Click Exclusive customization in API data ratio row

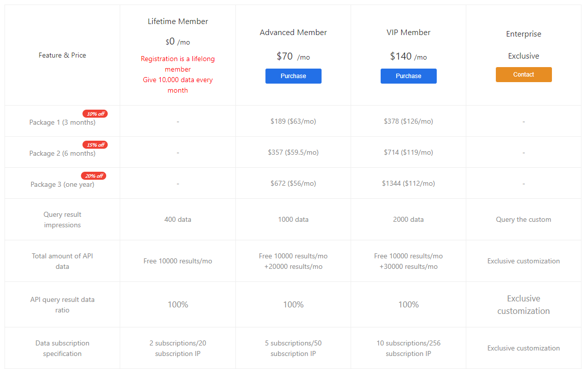(523, 304)
